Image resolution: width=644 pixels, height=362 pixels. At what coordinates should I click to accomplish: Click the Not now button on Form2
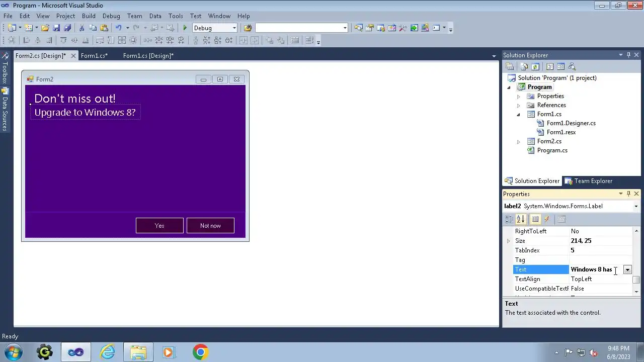pos(210,226)
